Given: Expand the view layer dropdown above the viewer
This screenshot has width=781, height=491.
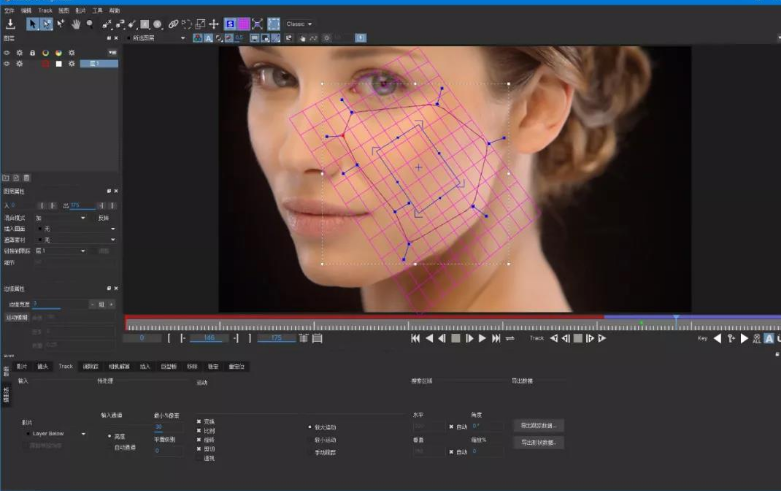Looking at the screenshot, I should 156,38.
